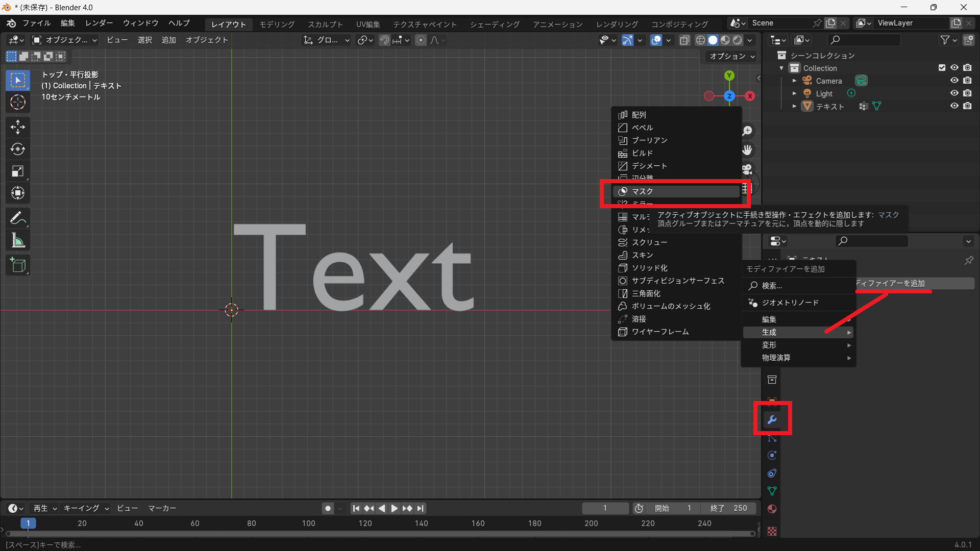Toggle the Collection exclude checkbox
This screenshot has width=980, height=551.
click(942, 68)
